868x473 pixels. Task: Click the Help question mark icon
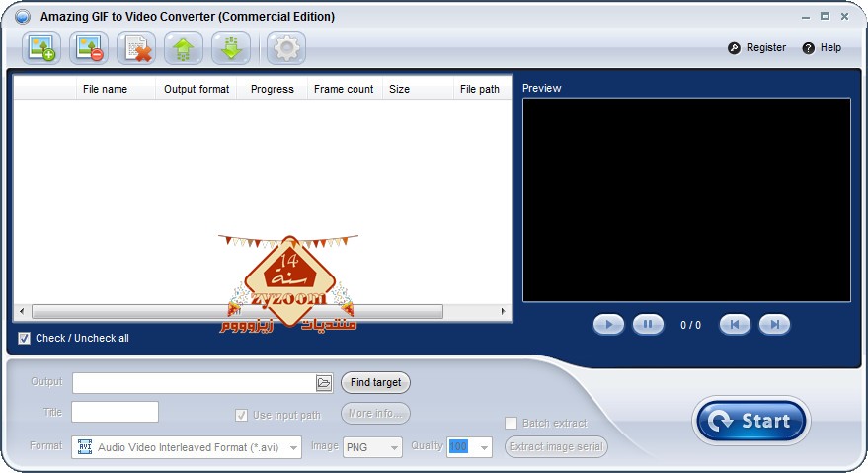[x=808, y=48]
